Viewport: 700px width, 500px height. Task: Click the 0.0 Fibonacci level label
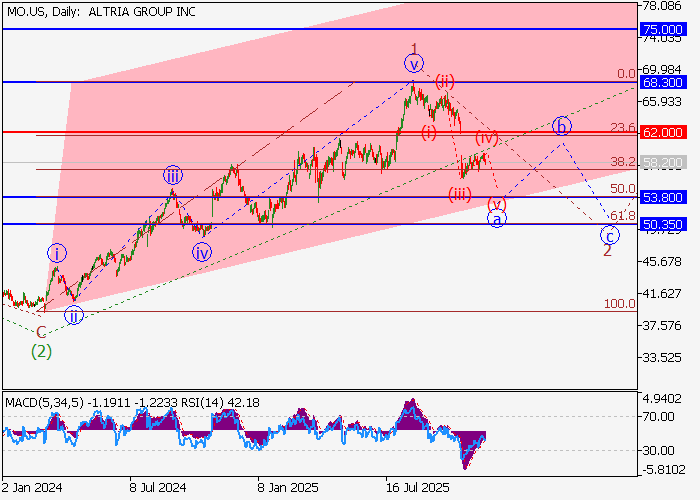(x=626, y=74)
